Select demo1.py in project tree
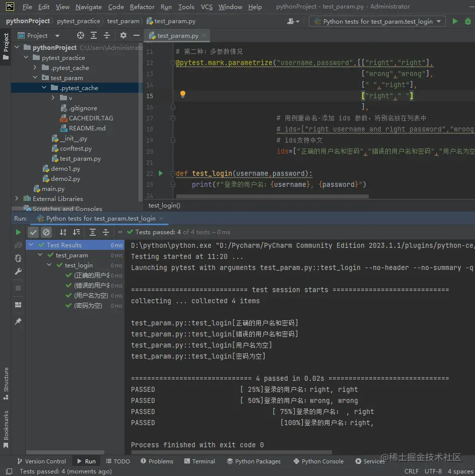 pos(65,168)
